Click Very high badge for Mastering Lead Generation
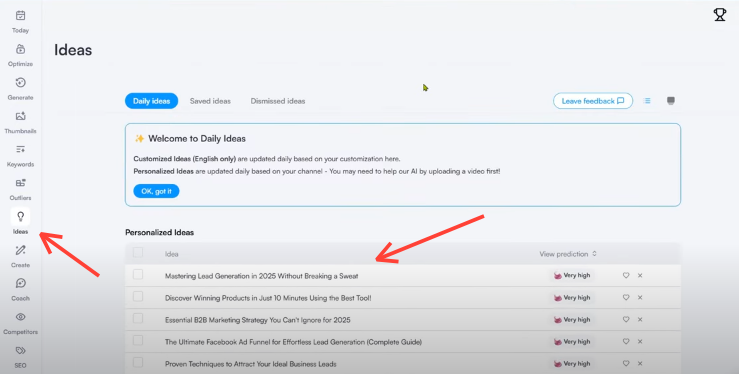739x374 pixels. click(x=572, y=276)
